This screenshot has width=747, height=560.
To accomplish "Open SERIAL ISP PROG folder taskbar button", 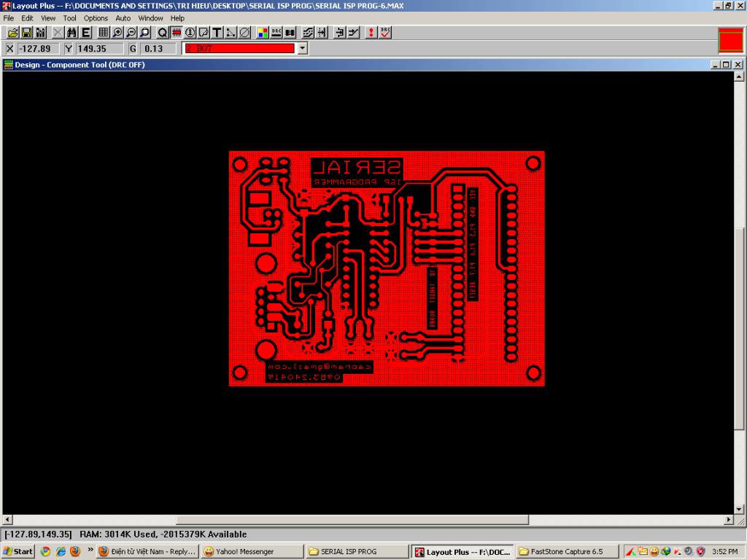I will click(356, 551).
